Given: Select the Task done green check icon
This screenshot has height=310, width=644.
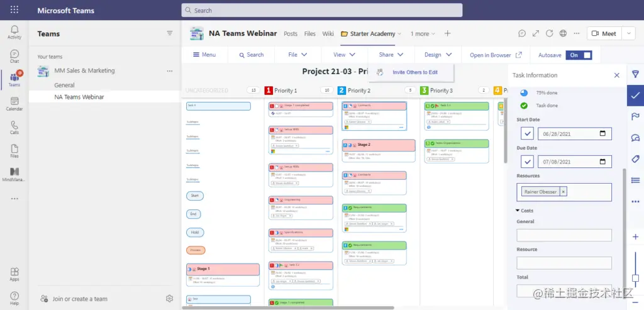Looking at the screenshot, I should point(524,106).
